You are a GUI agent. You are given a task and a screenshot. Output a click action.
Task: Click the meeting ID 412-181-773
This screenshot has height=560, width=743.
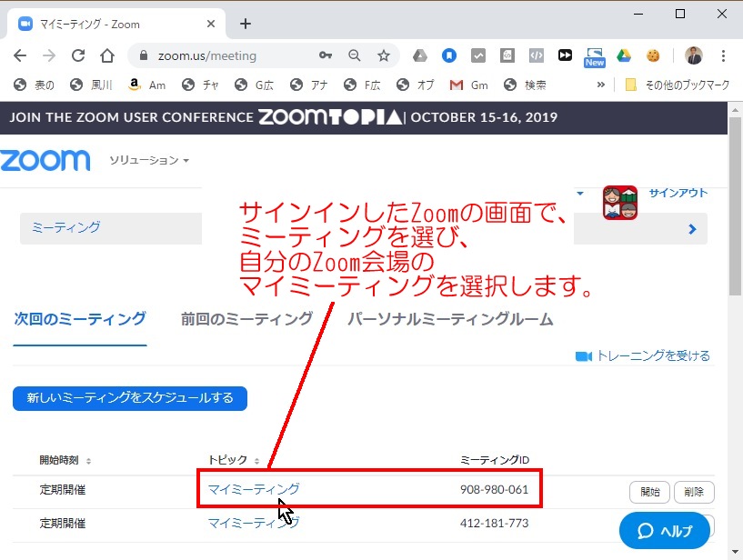click(x=494, y=523)
